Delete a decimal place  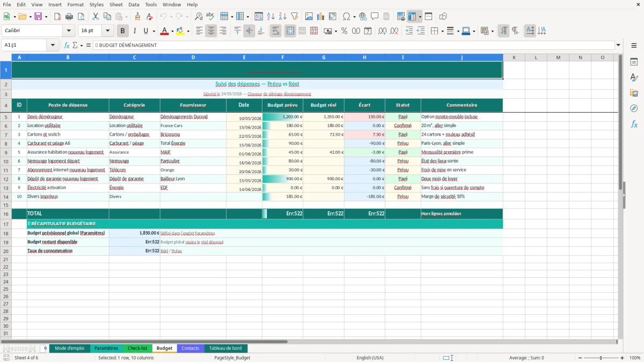(394, 31)
